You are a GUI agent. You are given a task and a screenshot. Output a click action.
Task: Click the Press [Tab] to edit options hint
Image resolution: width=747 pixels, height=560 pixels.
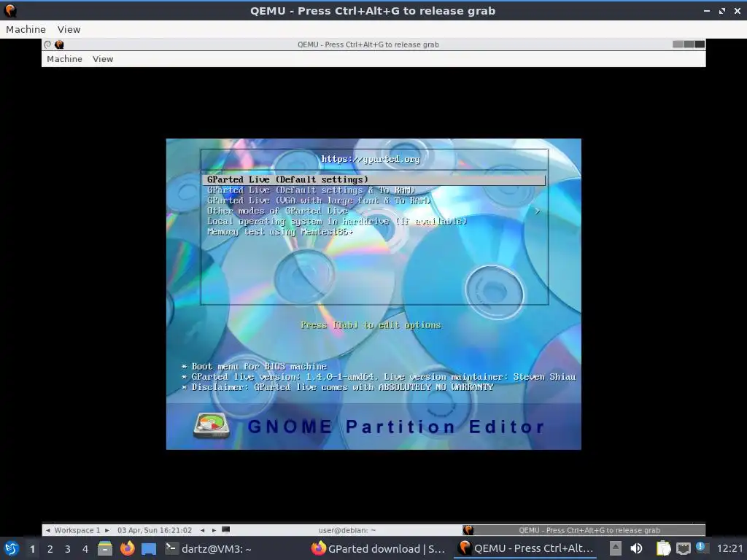(371, 325)
